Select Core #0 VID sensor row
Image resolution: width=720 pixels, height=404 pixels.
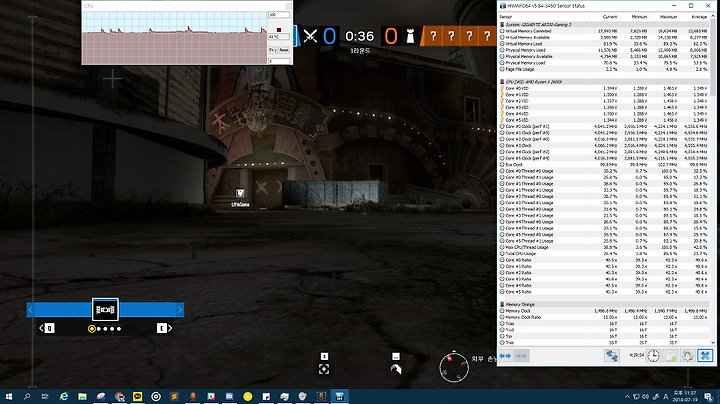(x=604, y=88)
